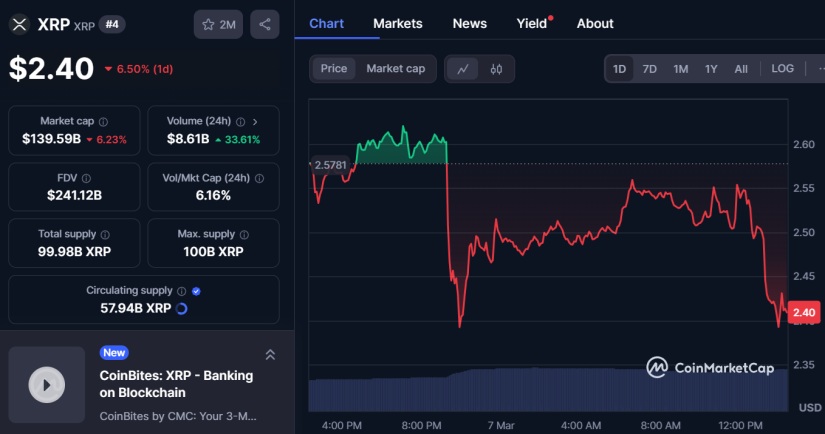Click the 100B XRP max supply value
825x434 pixels.
click(x=213, y=252)
